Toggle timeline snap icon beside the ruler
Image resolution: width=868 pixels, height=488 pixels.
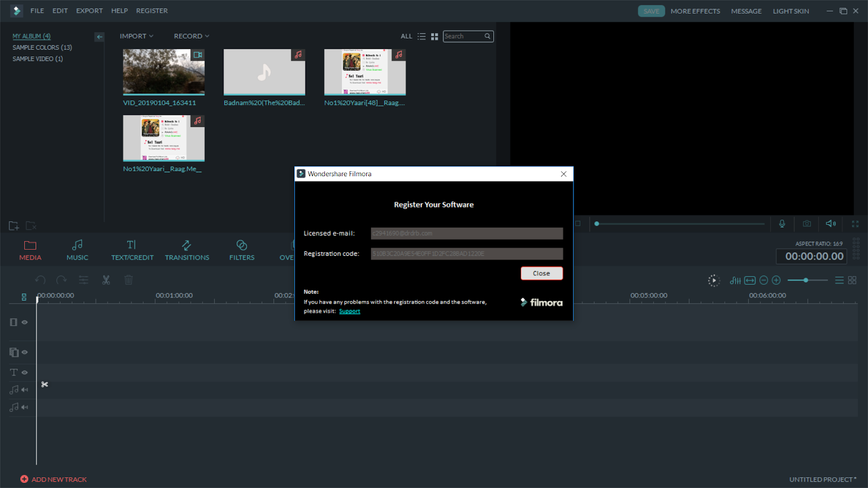pos(24,297)
